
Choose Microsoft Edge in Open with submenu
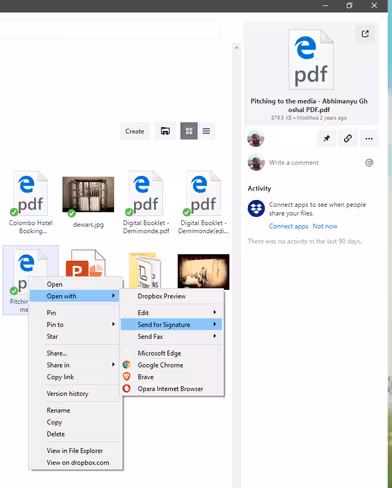[172, 353]
